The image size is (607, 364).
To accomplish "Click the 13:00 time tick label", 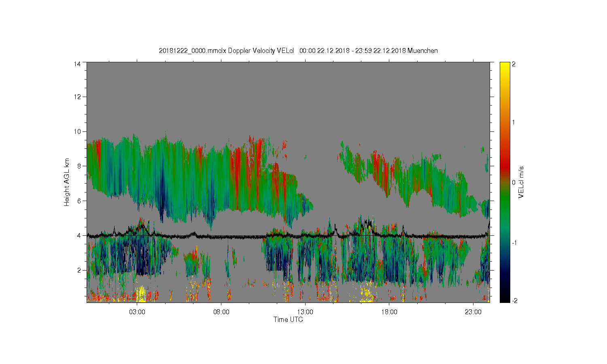I will 305,312.
